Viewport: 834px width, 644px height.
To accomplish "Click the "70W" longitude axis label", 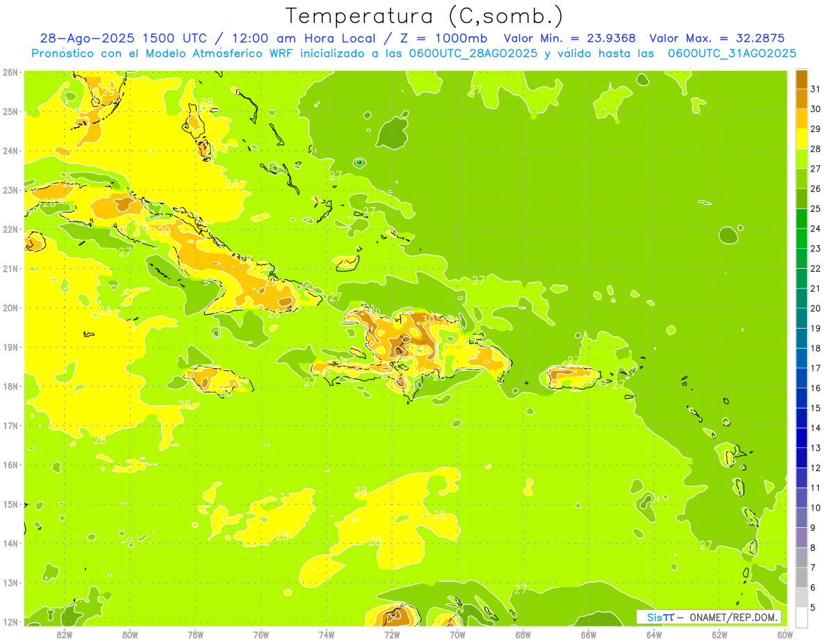I will coord(457,634).
